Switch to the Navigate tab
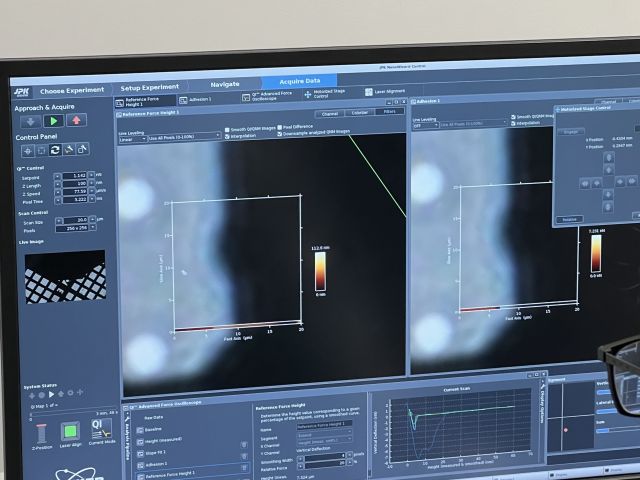The width and height of the screenshot is (640, 480). [x=225, y=84]
